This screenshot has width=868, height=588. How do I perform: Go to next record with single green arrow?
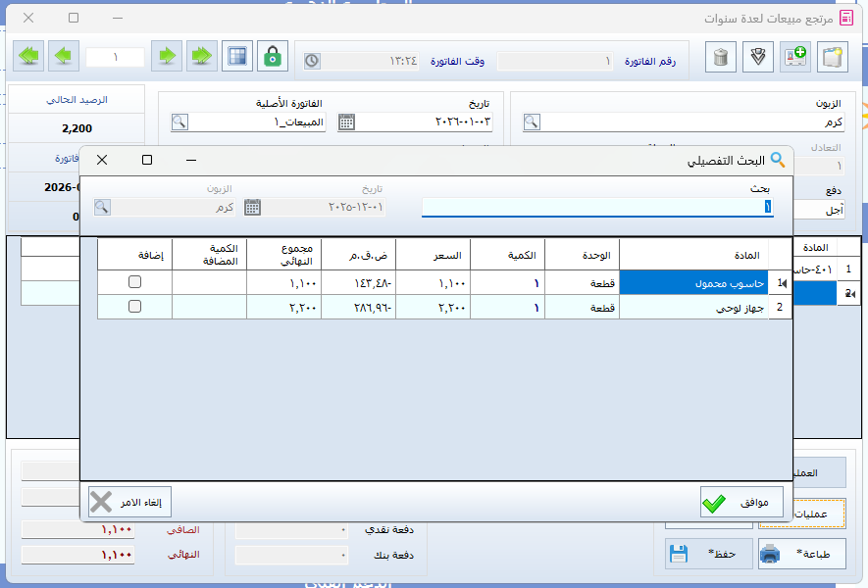(167, 57)
